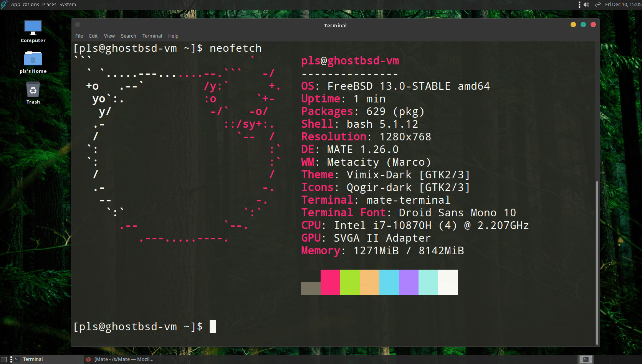
Task: Click the 'Packages: 629 (pkg)' line
Action: coord(363,111)
